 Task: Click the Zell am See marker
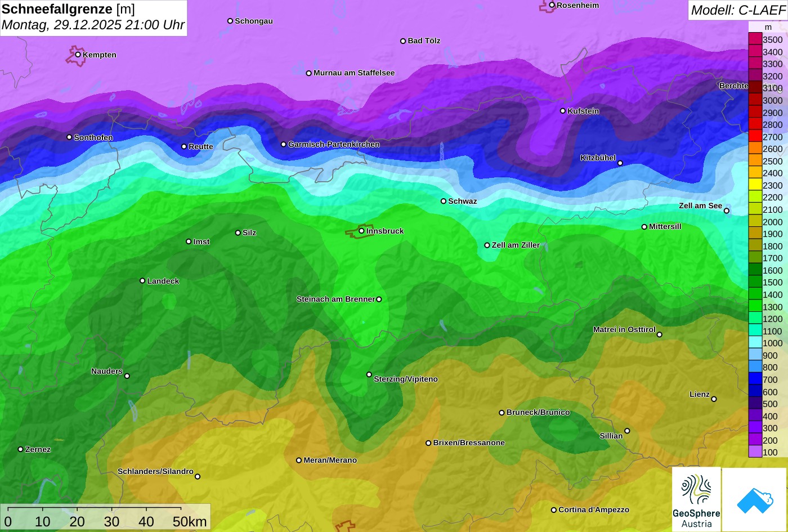727,211
